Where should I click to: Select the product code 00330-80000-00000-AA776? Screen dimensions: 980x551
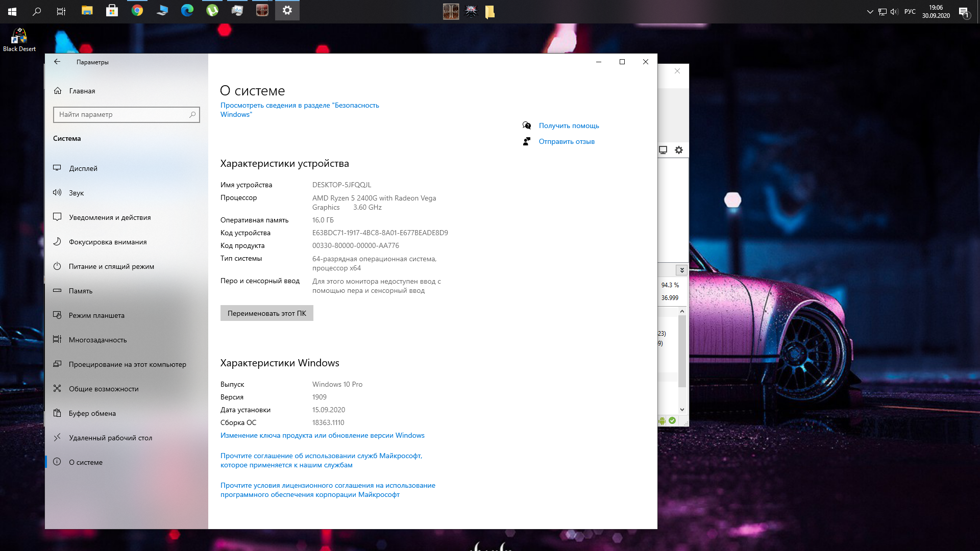(x=356, y=245)
